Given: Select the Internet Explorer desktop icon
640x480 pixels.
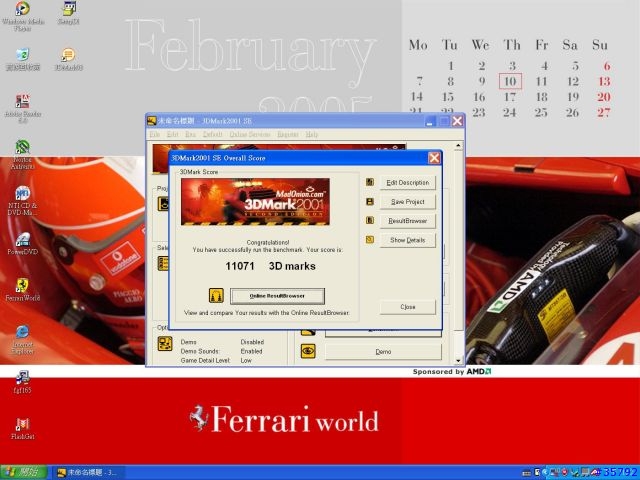Looking at the screenshot, I should pos(22,339).
